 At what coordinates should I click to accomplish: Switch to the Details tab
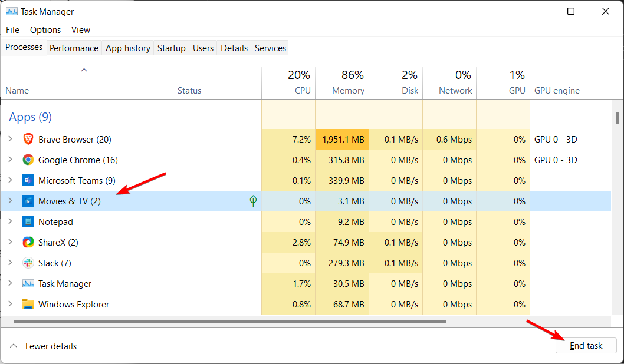234,48
